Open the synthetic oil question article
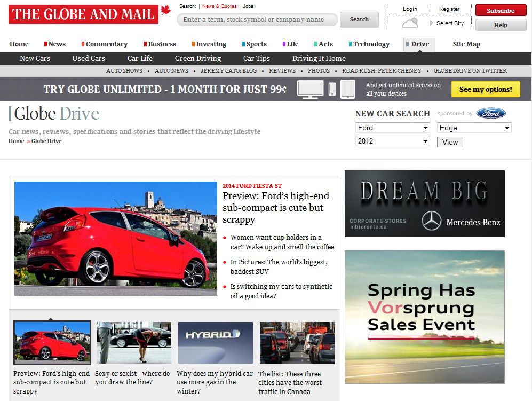The image size is (532, 401). 281,291
